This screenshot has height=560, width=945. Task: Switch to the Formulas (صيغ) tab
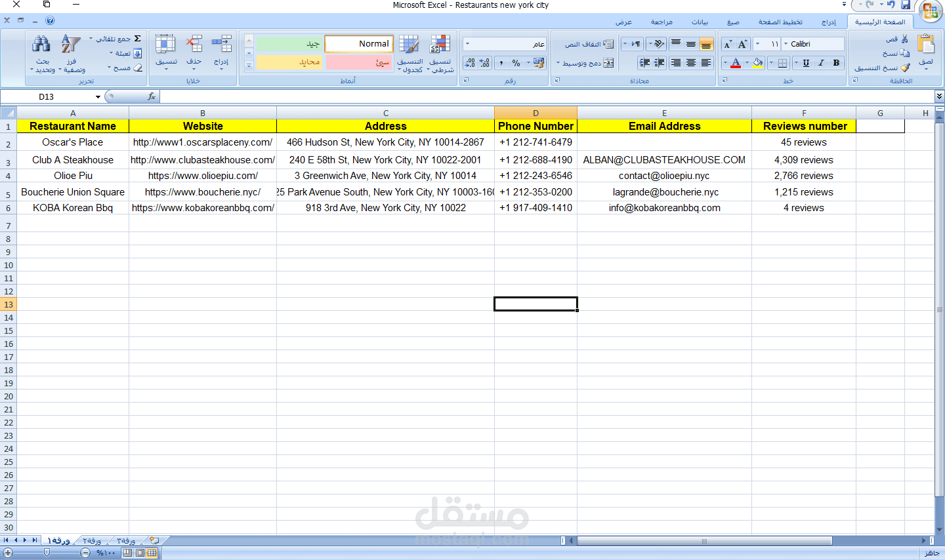click(733, 22)
